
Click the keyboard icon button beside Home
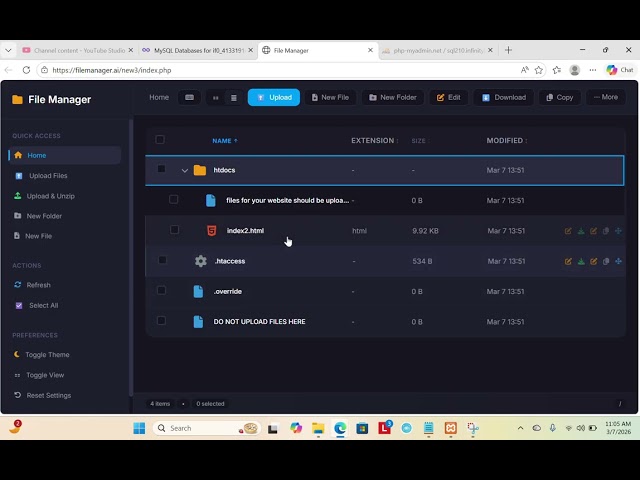[x=189, y=98]
